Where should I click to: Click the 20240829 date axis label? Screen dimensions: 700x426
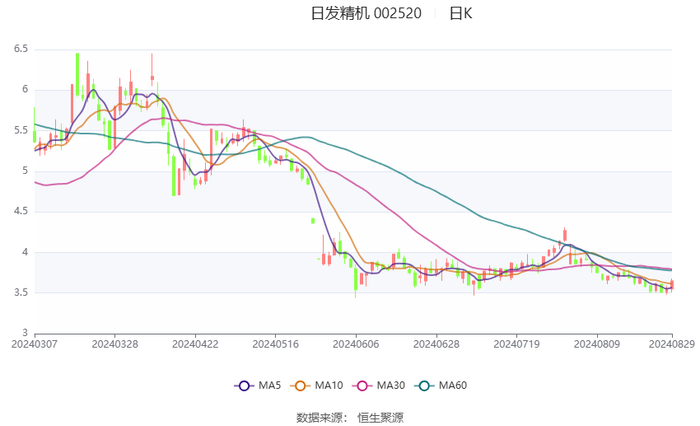pyautogui.click(x=671, y=344)
